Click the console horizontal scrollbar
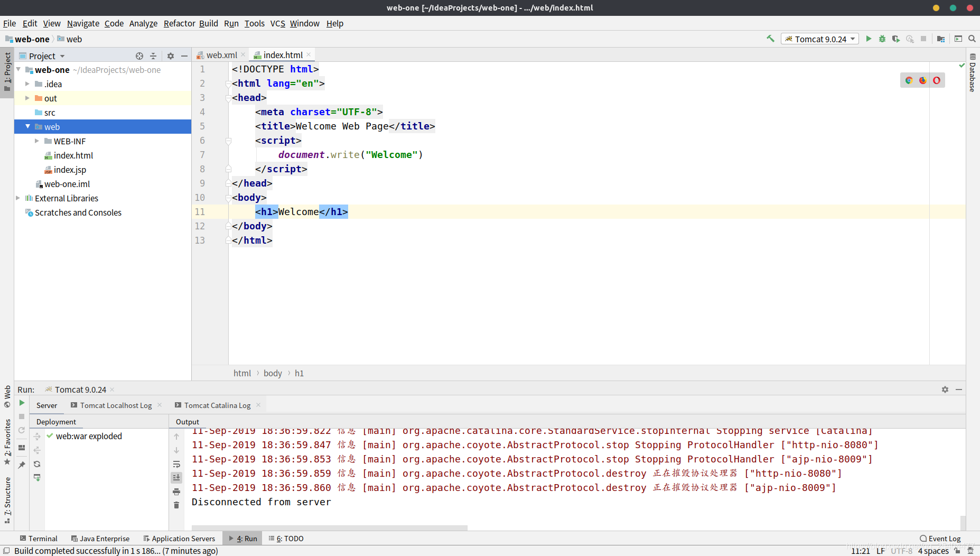Viewport: 980px width, 556px height. (330, 527)
